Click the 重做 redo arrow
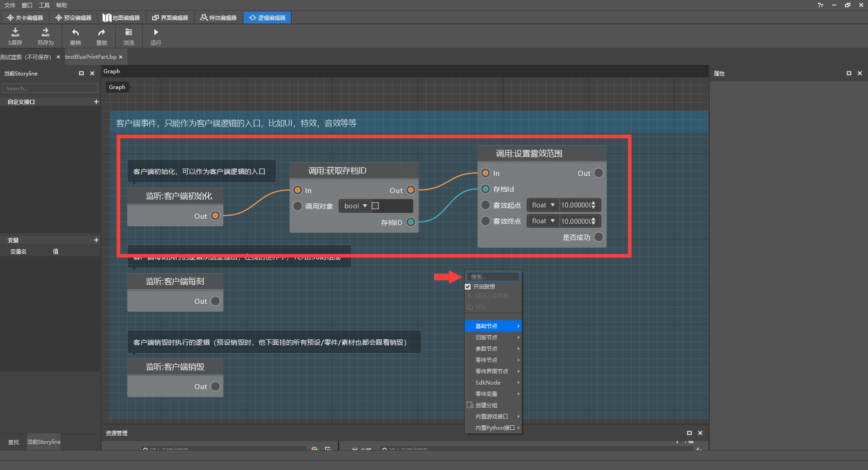 102,32
